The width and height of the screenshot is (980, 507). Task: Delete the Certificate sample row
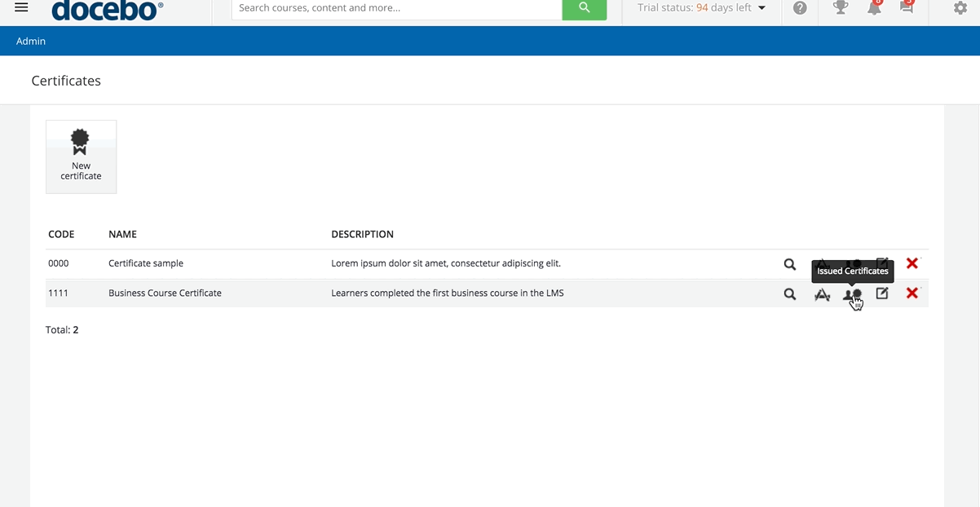(912, 263)
